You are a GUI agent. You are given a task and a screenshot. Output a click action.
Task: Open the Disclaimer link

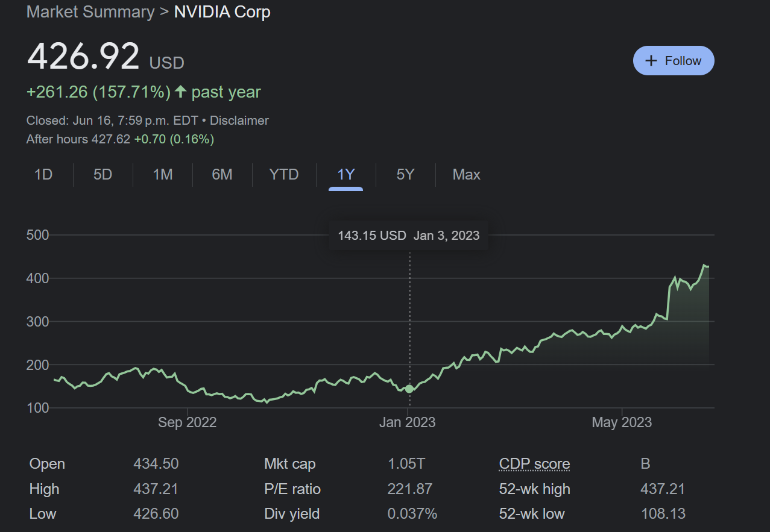click(x=239, y=120)
